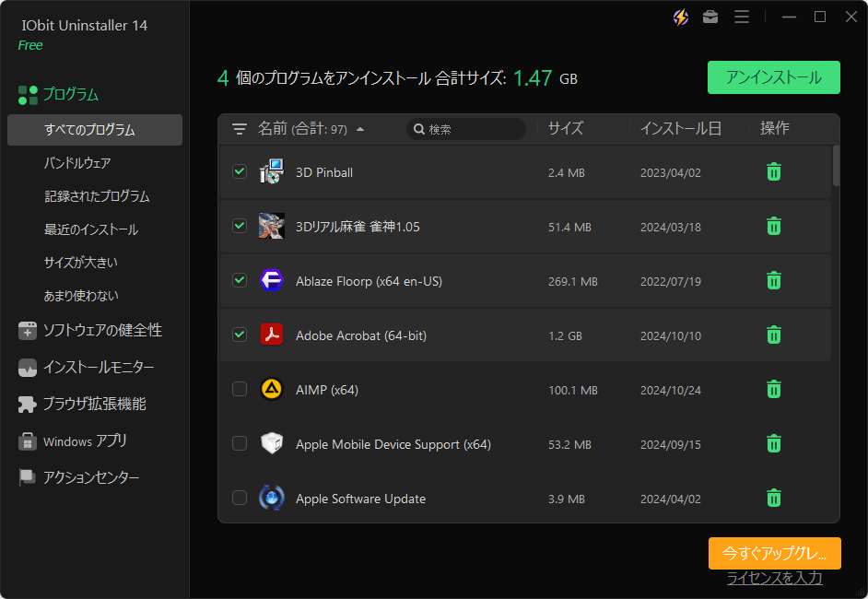The height and width of the screenshot is (599, 868).
Task: Sort by インストール日 column header
Action: click(x=680, y=128)
